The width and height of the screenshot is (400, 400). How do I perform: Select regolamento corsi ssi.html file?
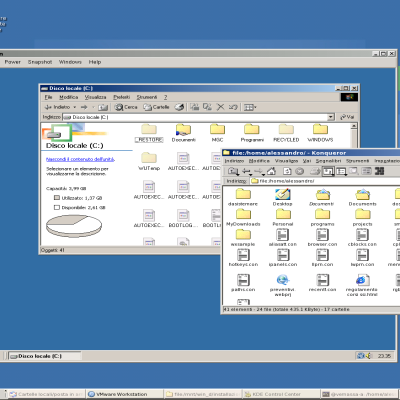pyautogui.click(x=362, y=285)
